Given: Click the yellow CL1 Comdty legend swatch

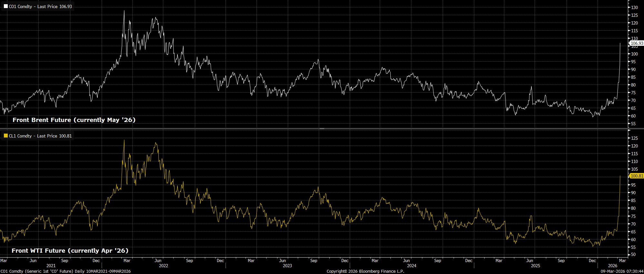Looking at the screenshot, I should coord(5,136).
